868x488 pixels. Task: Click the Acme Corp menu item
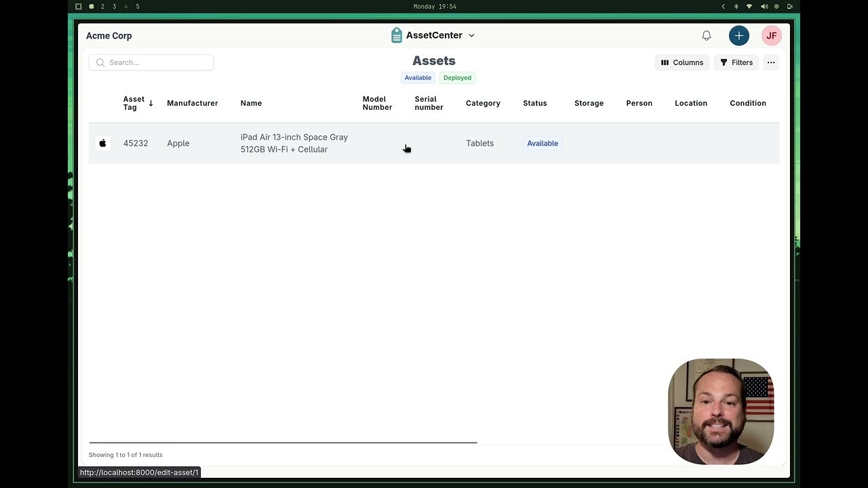[108, 35]
